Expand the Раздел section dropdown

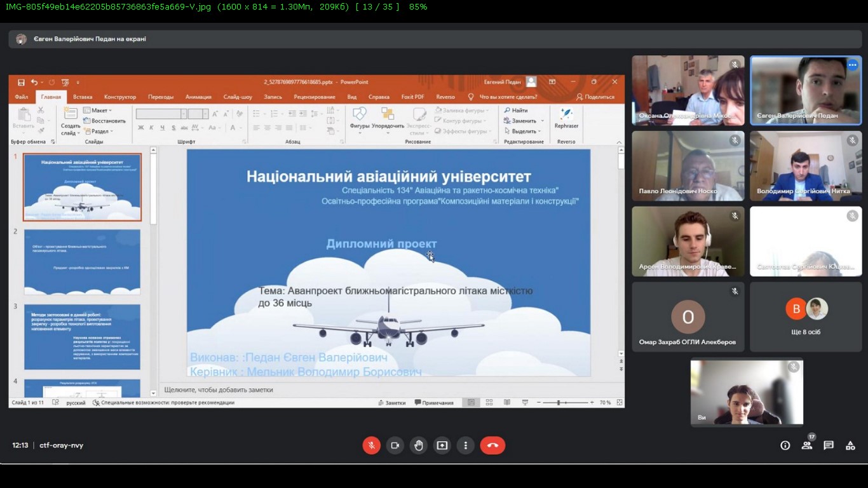coord(98,132)
